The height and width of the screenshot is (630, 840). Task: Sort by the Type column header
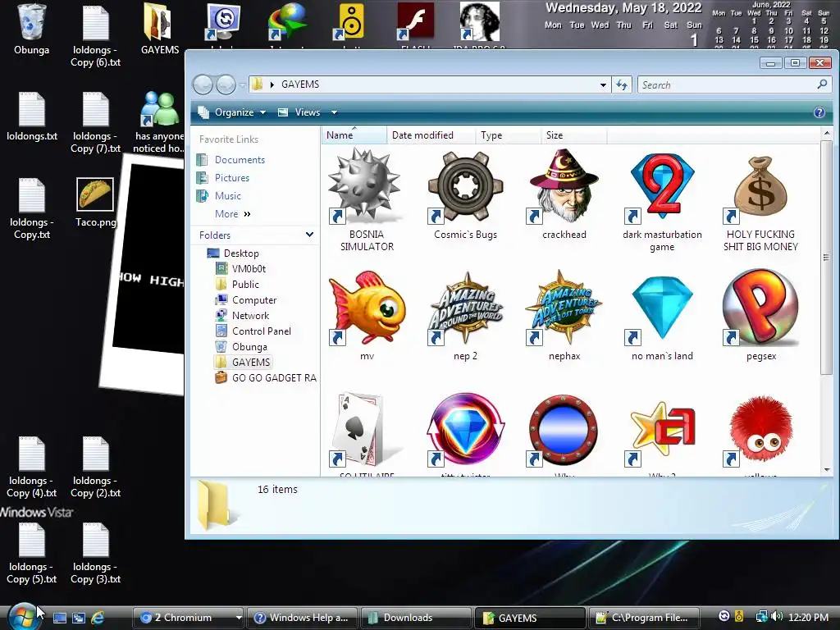click(x=508, y=135)
